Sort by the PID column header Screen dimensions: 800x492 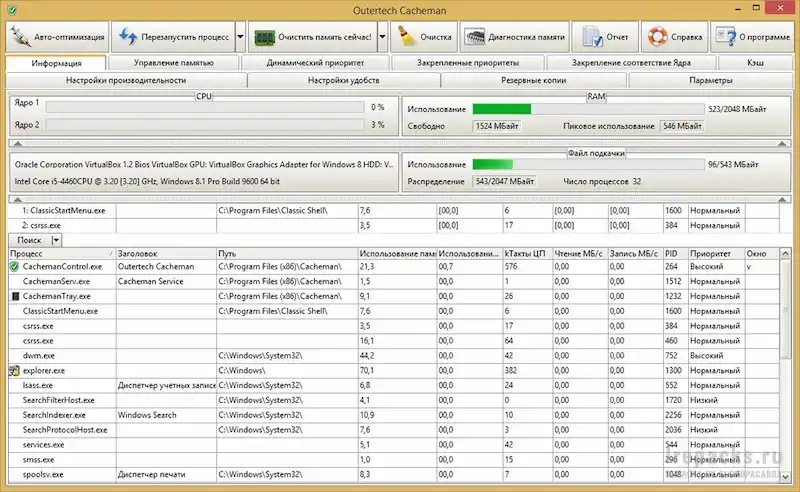tap(676, 254)
